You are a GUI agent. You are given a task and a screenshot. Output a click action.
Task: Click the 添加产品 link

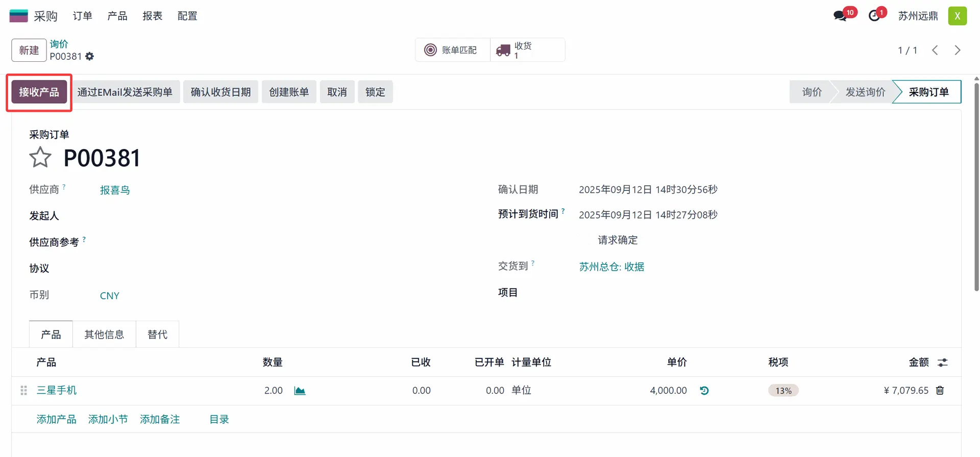tap(56, 419)
